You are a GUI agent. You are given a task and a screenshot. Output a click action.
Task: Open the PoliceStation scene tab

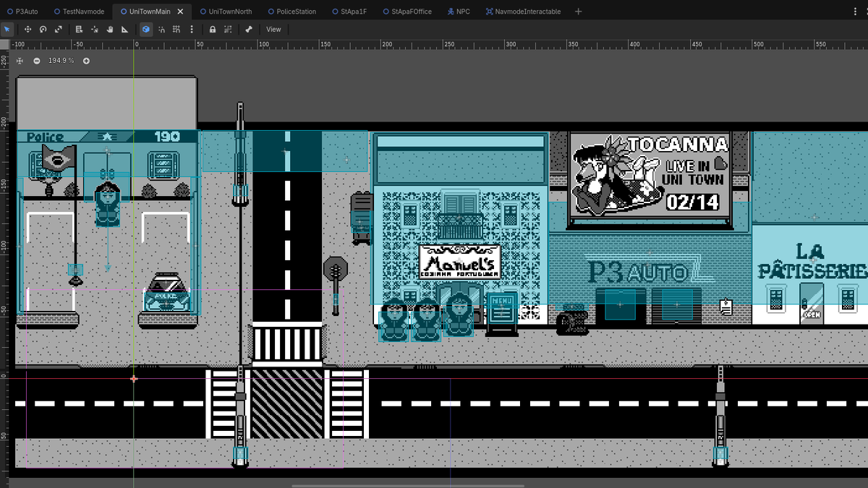point(292,12)
